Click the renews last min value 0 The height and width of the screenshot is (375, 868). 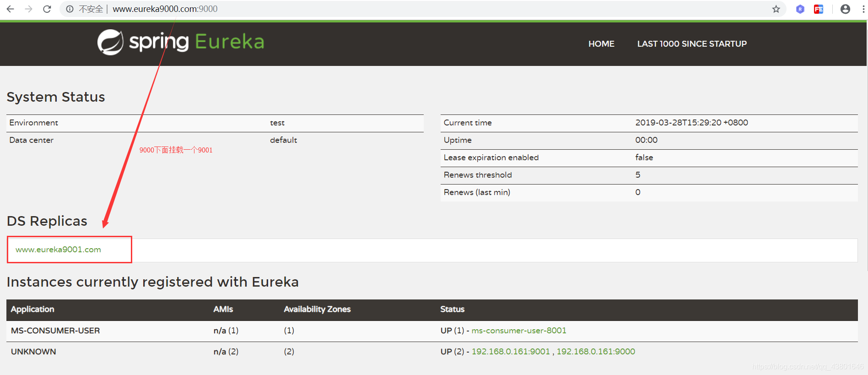(x=638, y=192)
